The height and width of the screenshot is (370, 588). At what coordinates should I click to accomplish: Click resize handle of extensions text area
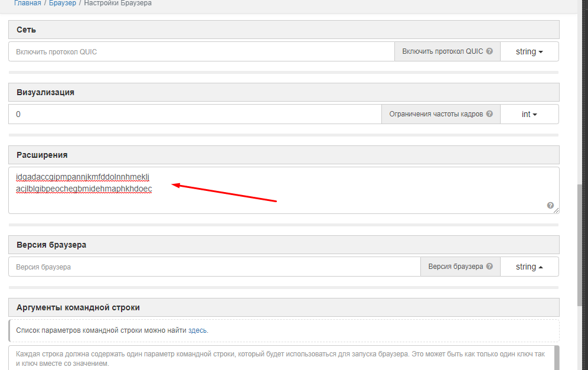(x=557, y=211)
